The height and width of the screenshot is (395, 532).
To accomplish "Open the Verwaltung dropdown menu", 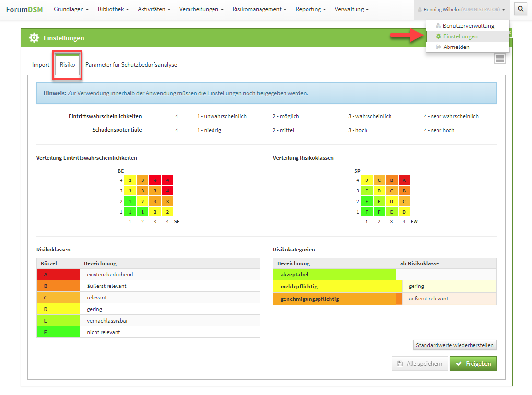I will click(x=352, y=9).
